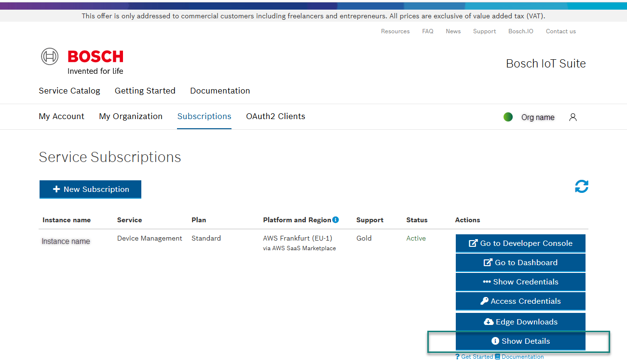The height and width of the screenshot is (364, 627).
Task: Click Go to Developer Console
Action: 520,243
